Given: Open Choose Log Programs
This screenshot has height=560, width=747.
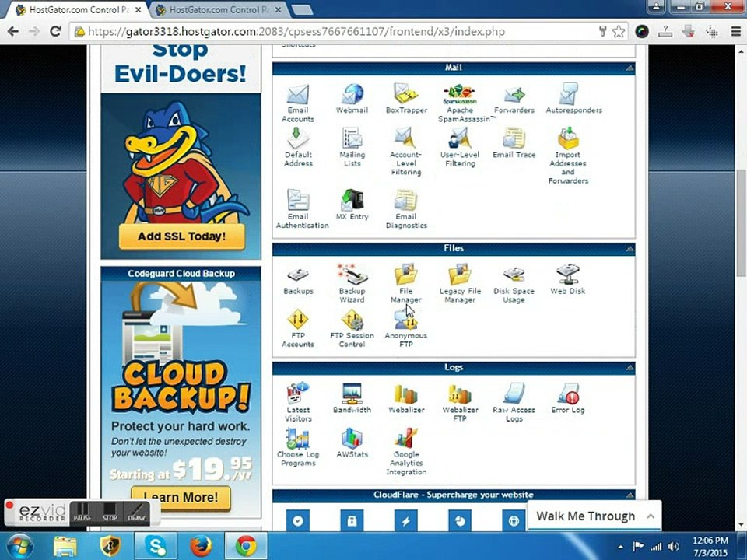Looking at the screenshot, I should [298, 448].
